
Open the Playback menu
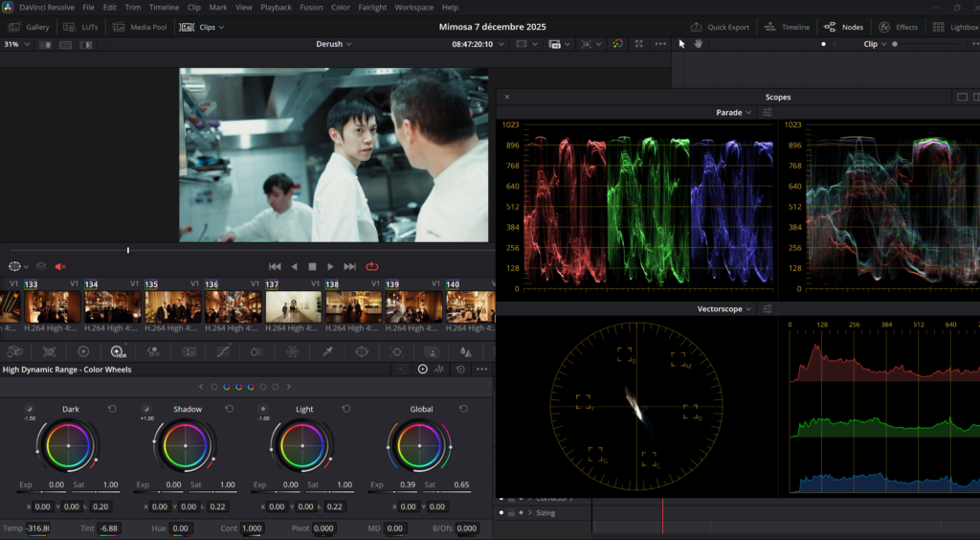[276, 7]
